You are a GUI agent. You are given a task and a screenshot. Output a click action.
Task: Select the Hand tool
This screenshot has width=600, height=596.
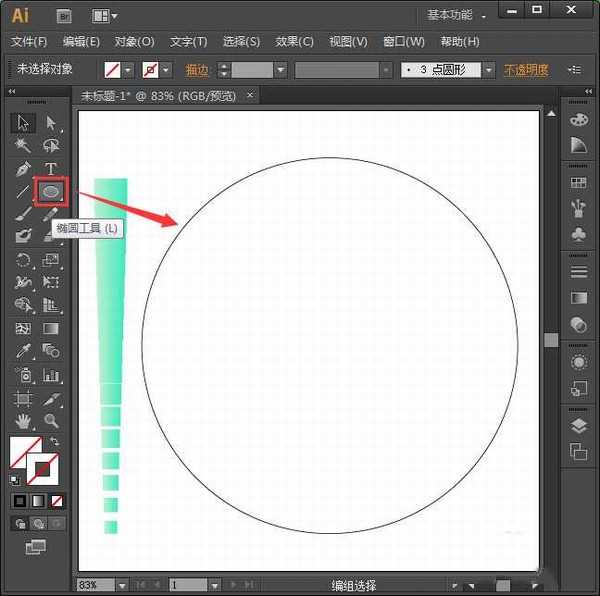pyautogui.click(x=24, y=421)
